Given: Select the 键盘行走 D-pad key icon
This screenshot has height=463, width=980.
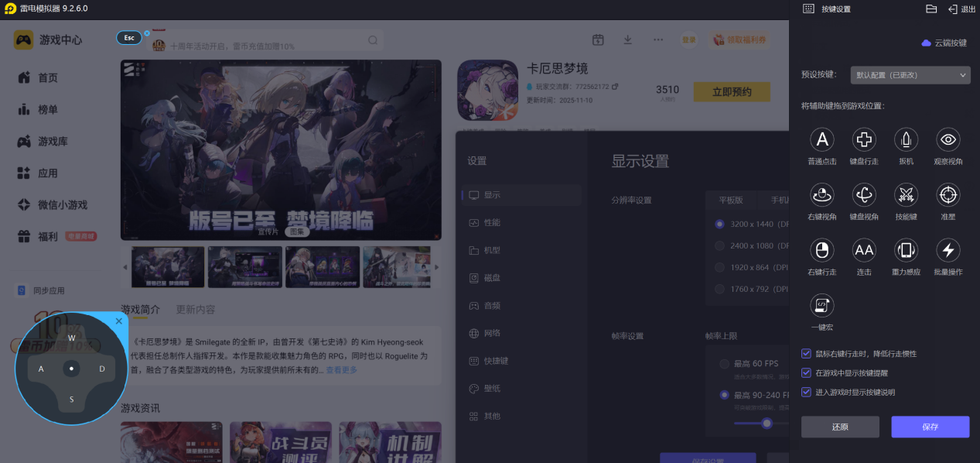Looking at the screenshot, I should (x=864, y=139).
